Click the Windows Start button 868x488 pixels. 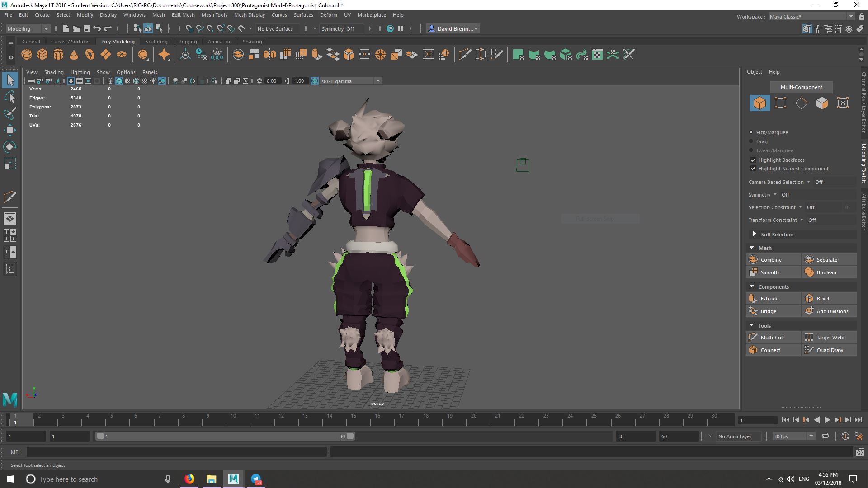coord(11,479)
